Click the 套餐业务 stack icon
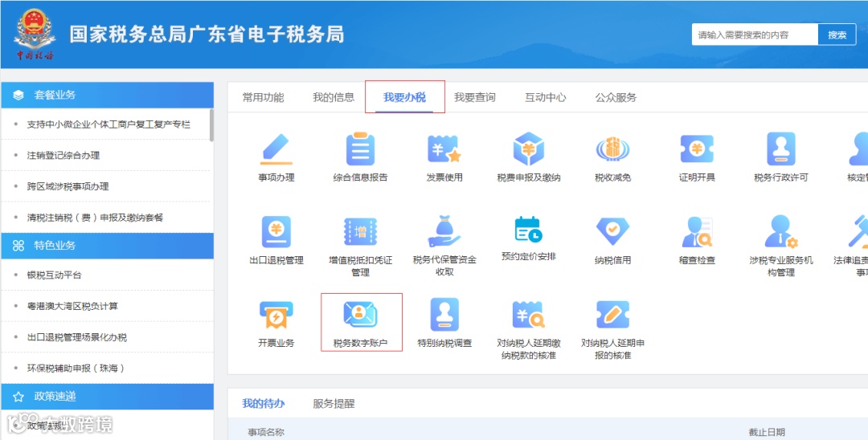The image size is (868, 440). pos(18,95)
